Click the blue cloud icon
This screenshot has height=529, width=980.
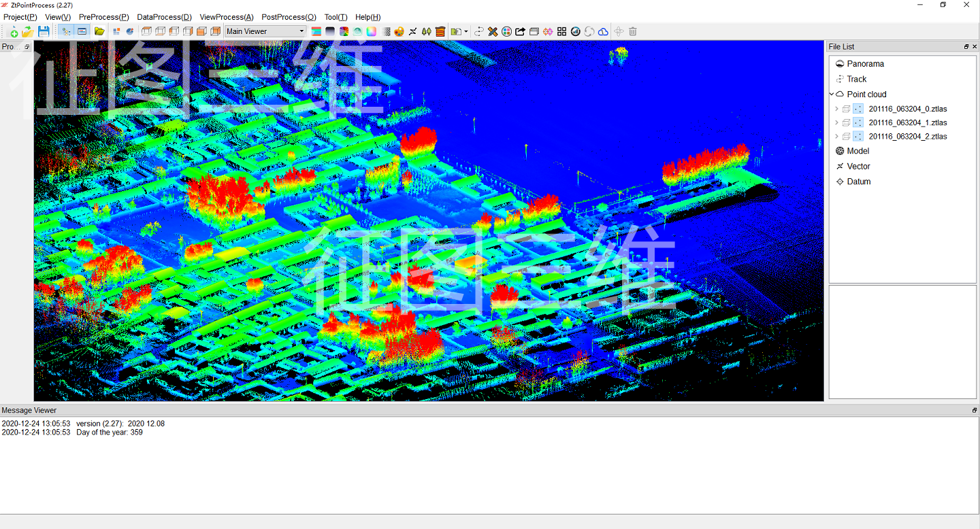click(603, 31)
